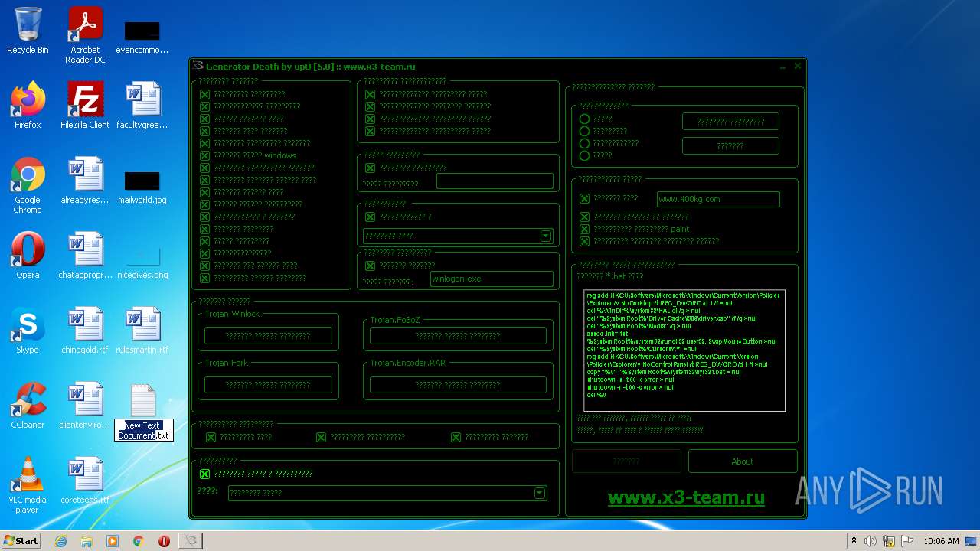980x551 pixels.
Task: Open the media player taskbar icon
Action: (113, 541)
